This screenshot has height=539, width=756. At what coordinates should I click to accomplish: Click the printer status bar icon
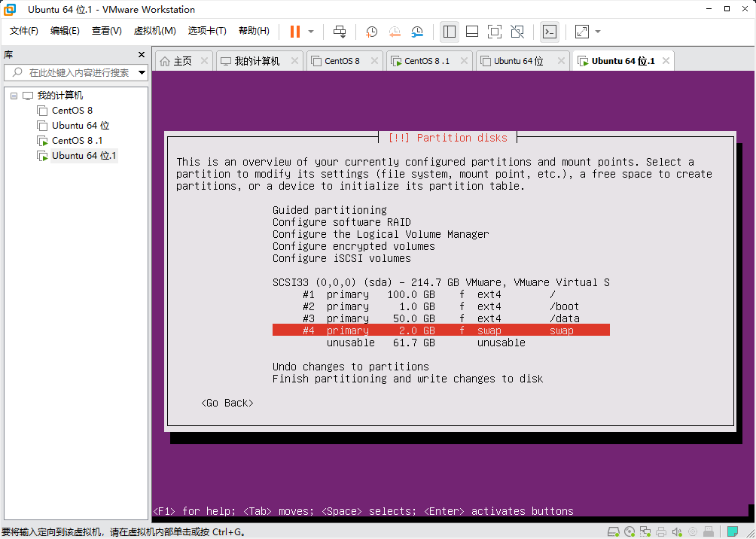coord(661,532)
